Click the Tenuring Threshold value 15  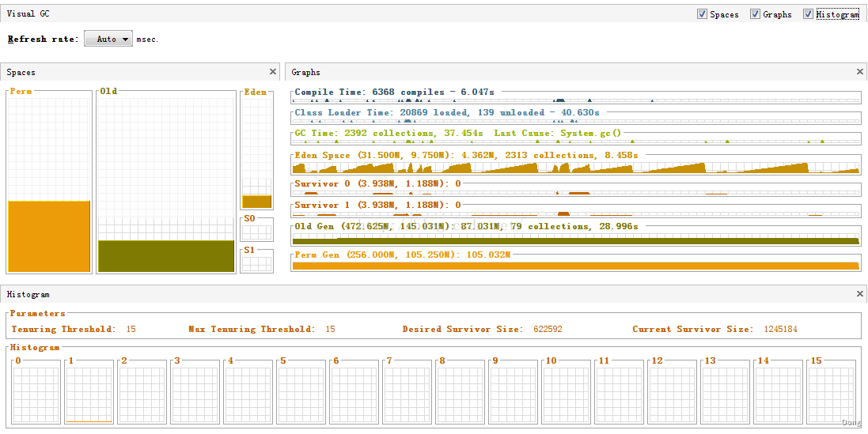[131, 329]
